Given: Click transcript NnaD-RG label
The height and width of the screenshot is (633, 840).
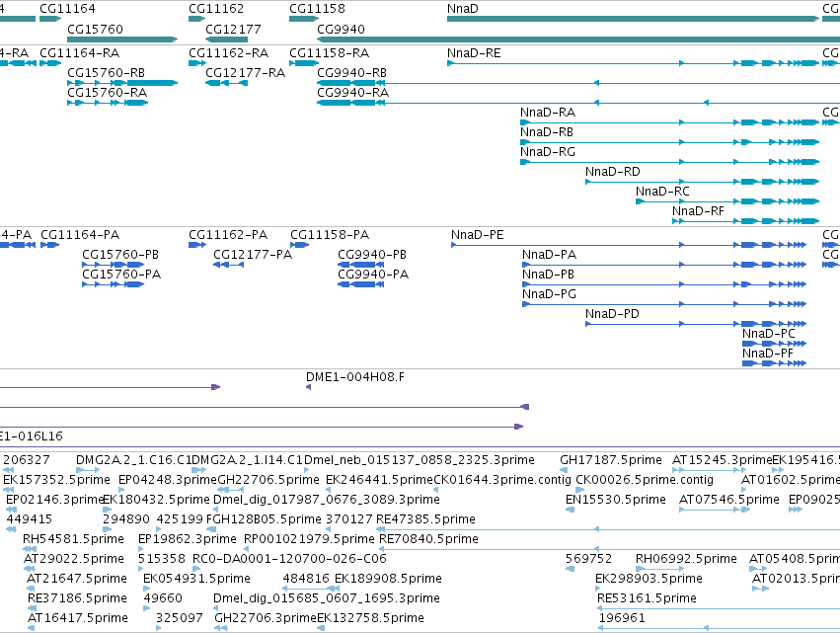Looking at the screenshot, I should coord(548,152).
